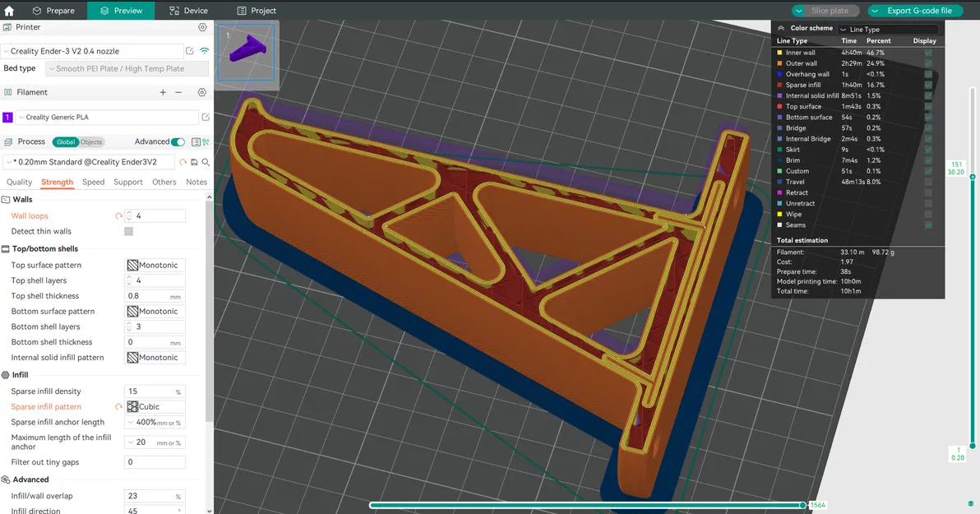
Task: Open Top surface pattern dropdown
Action: tap(155, 265)
